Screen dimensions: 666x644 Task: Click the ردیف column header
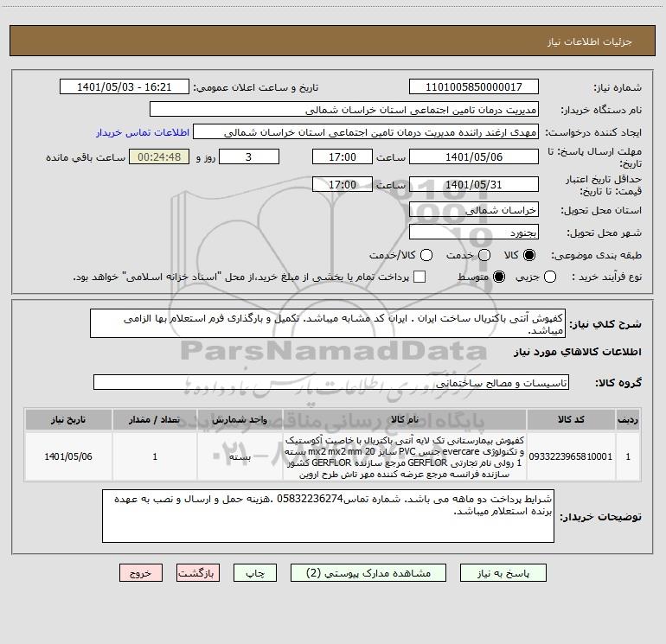pyautogui.click(x=628, y=420)
